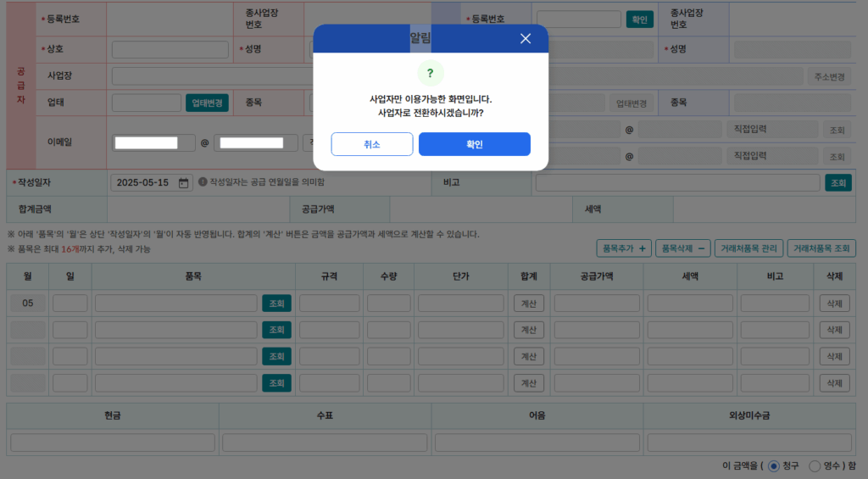This screenshot has height=479, width=868.
Task: Click 공급가액 input in the 05 row
Action: [x=597, y=304]
